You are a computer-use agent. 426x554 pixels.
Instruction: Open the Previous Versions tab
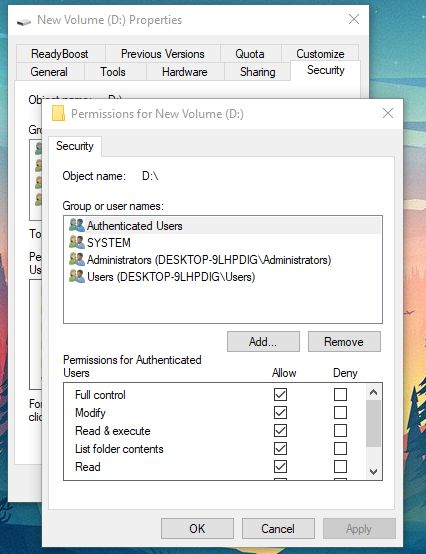162,54
